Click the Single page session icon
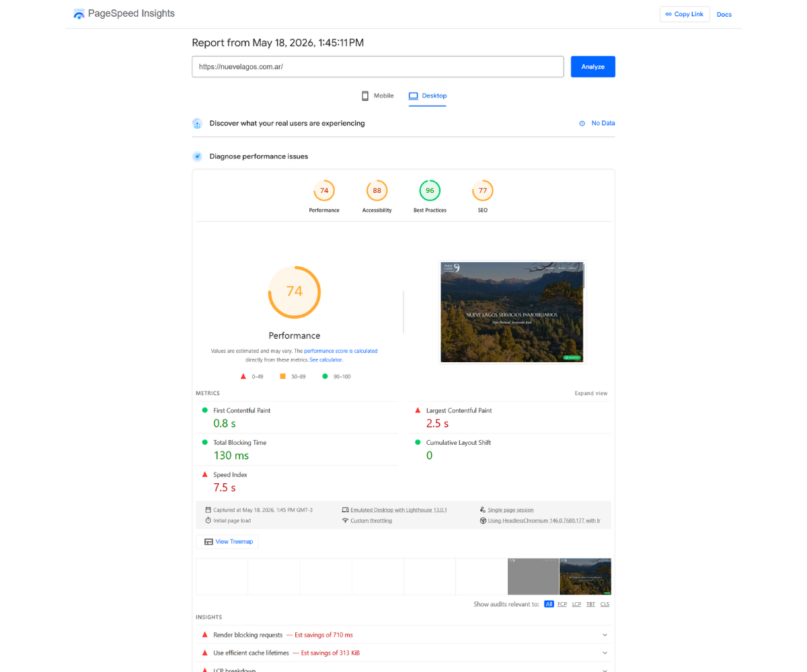This screenshot has width=807, height=672. [x=483, y=510]
